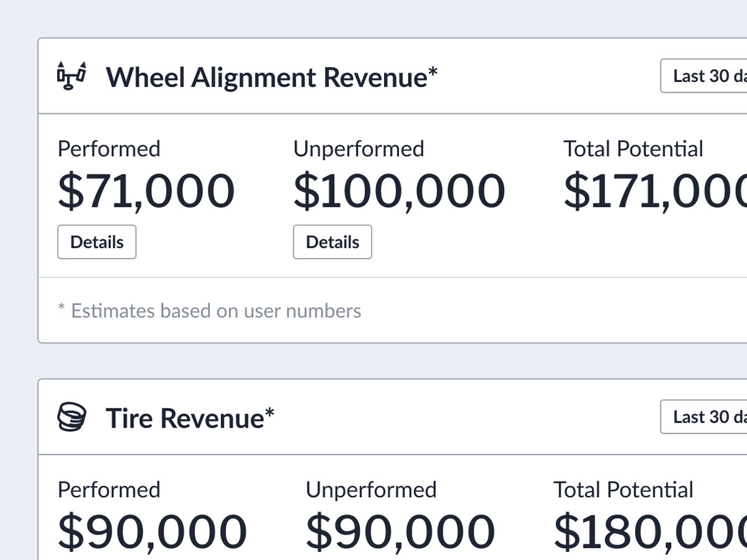The height and width of the screenshot is (560, 747).
Task: Click the Unperformed label in Wheel Alignment card
Action: (359, 149)
